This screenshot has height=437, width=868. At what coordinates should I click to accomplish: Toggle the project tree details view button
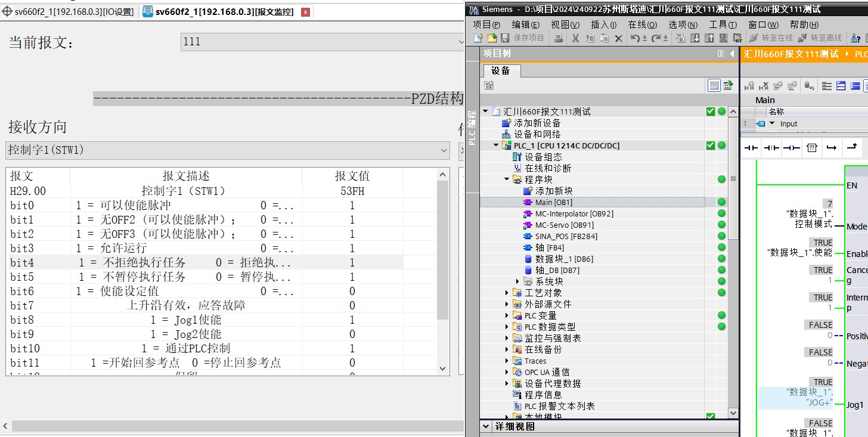tap(714, 86)
